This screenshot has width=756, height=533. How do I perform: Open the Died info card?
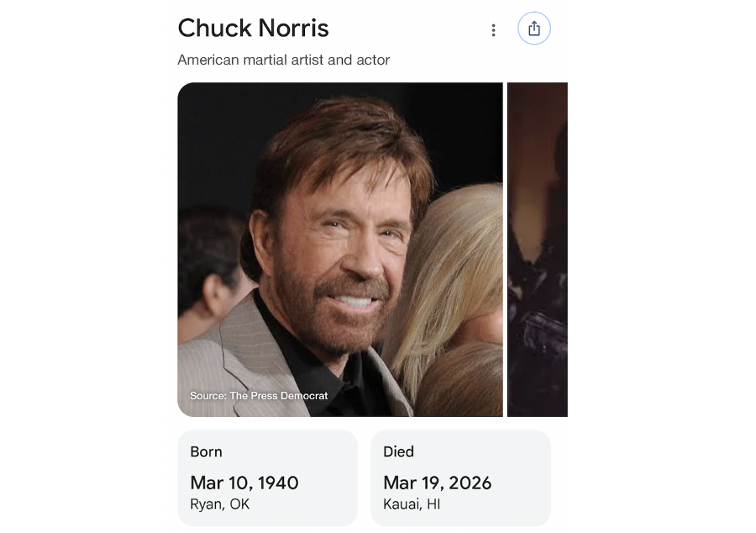pyautogui.click(x=460, y=478)
